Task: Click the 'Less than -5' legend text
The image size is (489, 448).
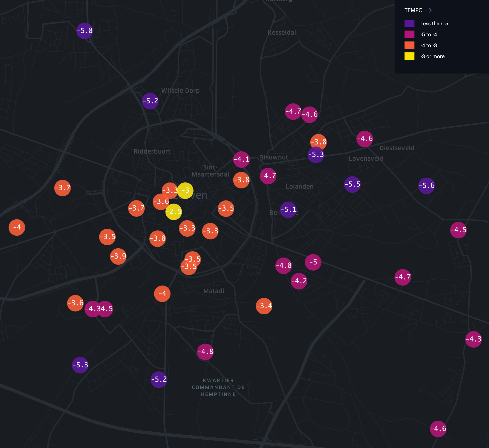Action: tap(434, 24)
